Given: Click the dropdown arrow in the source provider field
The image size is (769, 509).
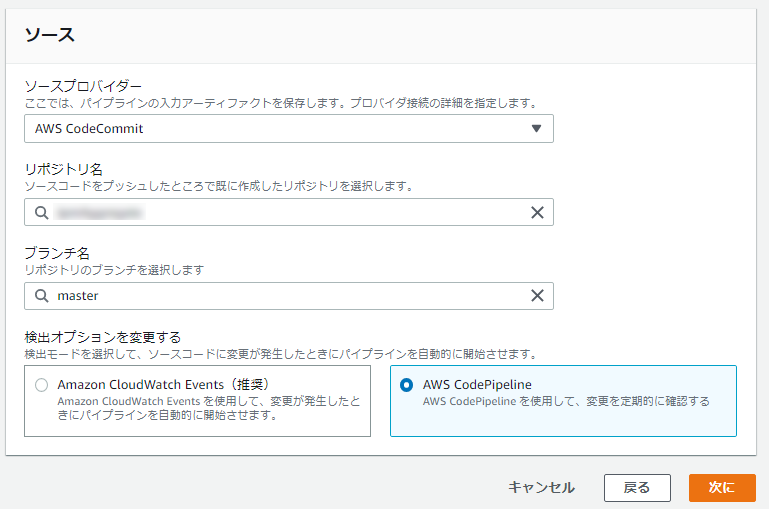Looking at the screenshot, I should [x=537, y=128].
